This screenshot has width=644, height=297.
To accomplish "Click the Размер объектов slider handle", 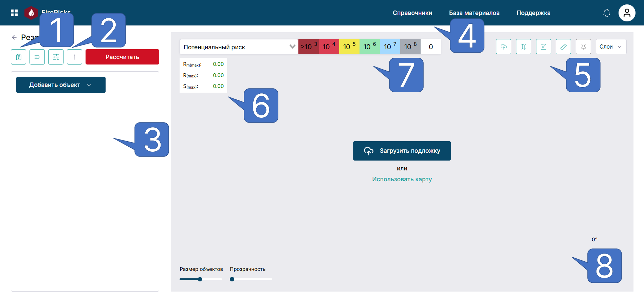I will click(x=200, y=279).
